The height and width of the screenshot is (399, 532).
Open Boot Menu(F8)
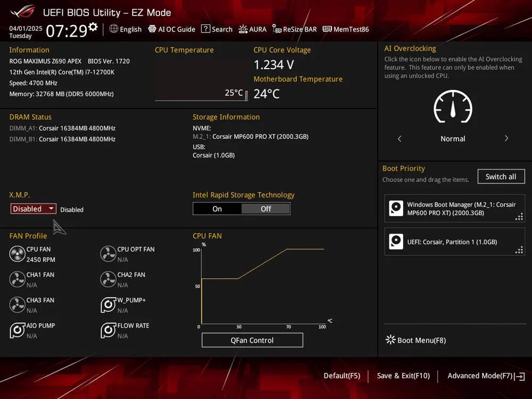click(x=415, y=340)
